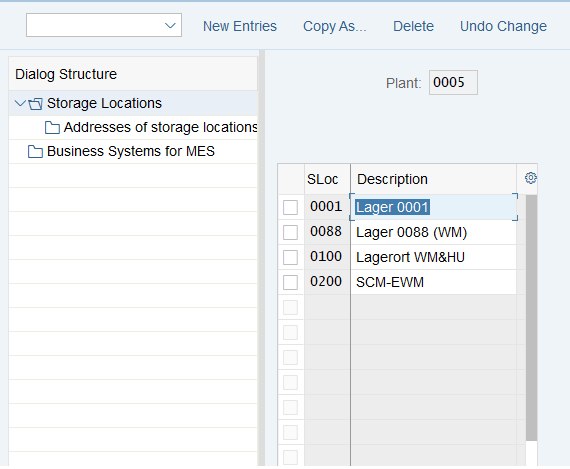This screenshot has width=570, height=469.
Task: Click the SLoc cell 0100
Action: [327, 257]
